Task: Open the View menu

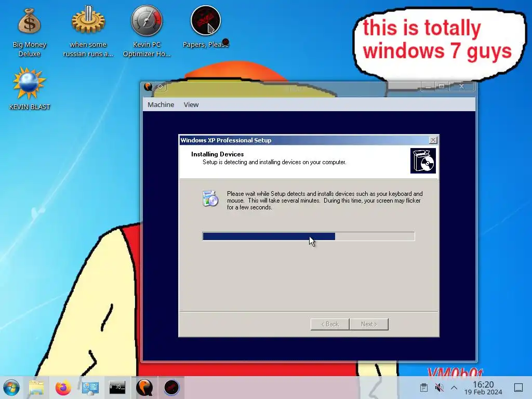Action: pyautogui.click(x=191, y=104)
